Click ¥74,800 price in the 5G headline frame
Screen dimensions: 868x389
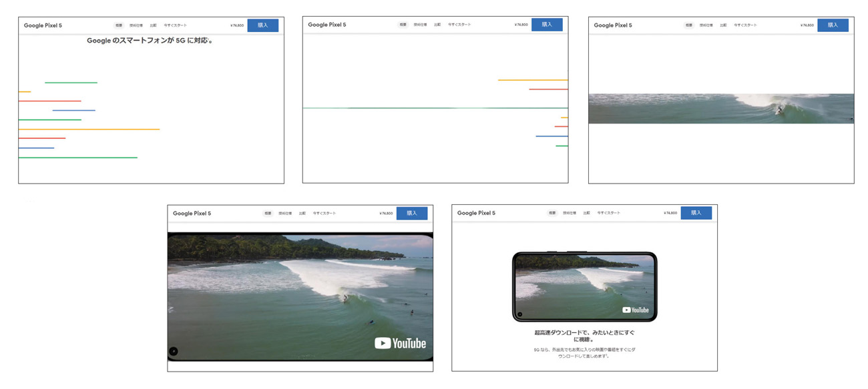(237, 25)
